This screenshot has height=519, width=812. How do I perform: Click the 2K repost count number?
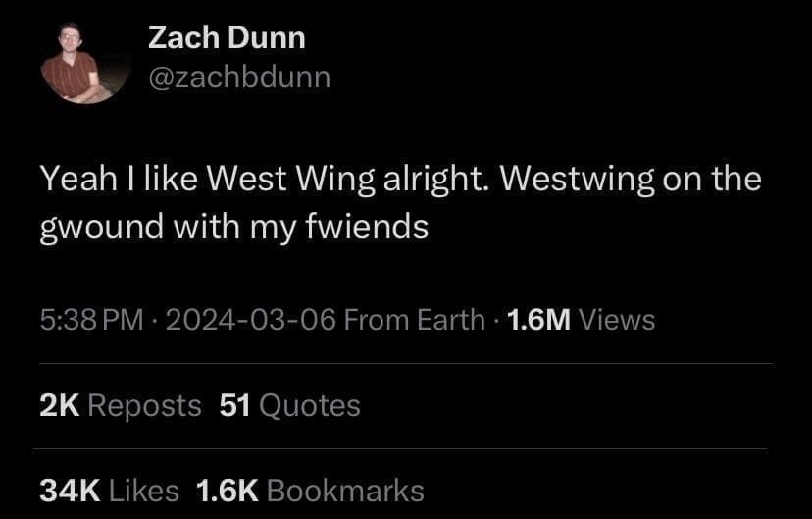click(x=60, y=405)
